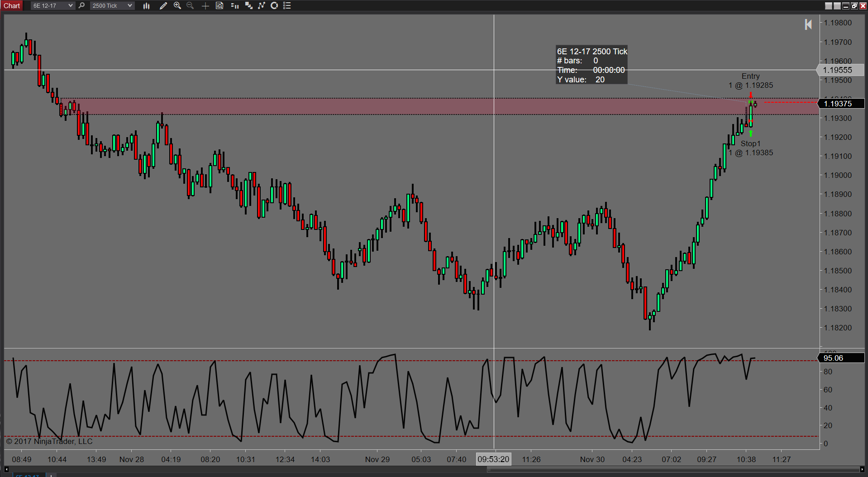This screenshot has height=477, width=868.
Task: Click the 09:53:20 crosshair time label
Action: (493, 459)
